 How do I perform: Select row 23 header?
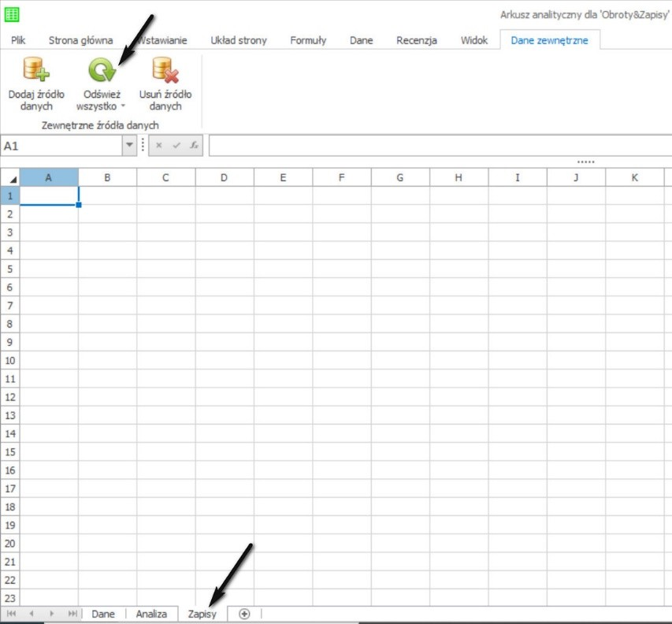10,598
